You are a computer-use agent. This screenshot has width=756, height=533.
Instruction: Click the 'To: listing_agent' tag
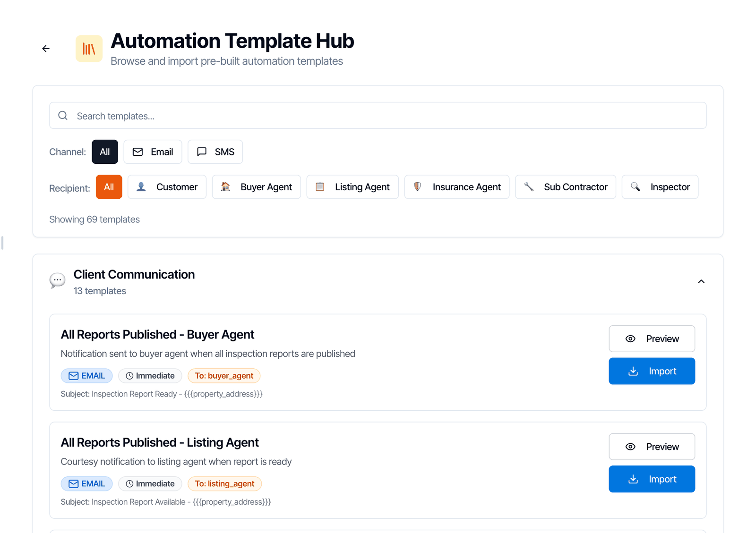coord(224,484)
